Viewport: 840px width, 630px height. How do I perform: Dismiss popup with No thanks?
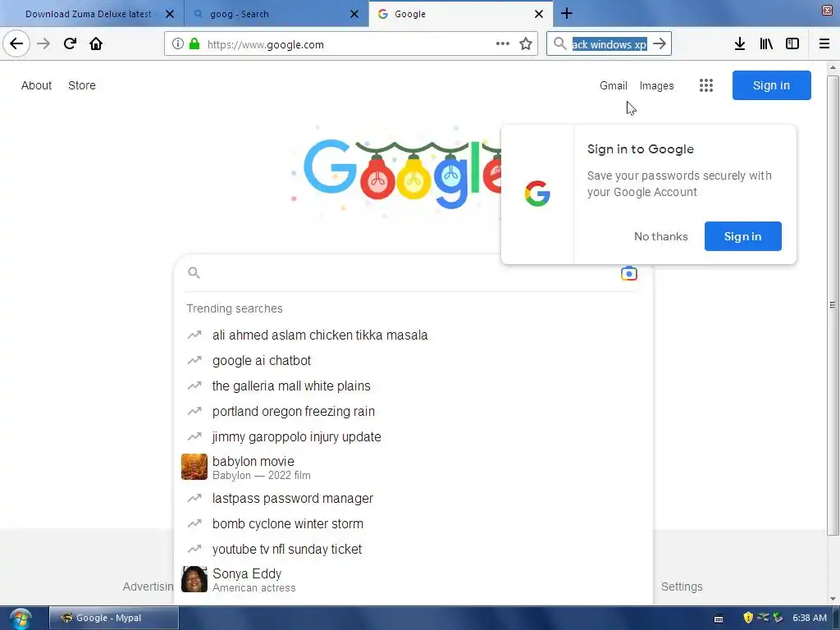tap(660, 236)
